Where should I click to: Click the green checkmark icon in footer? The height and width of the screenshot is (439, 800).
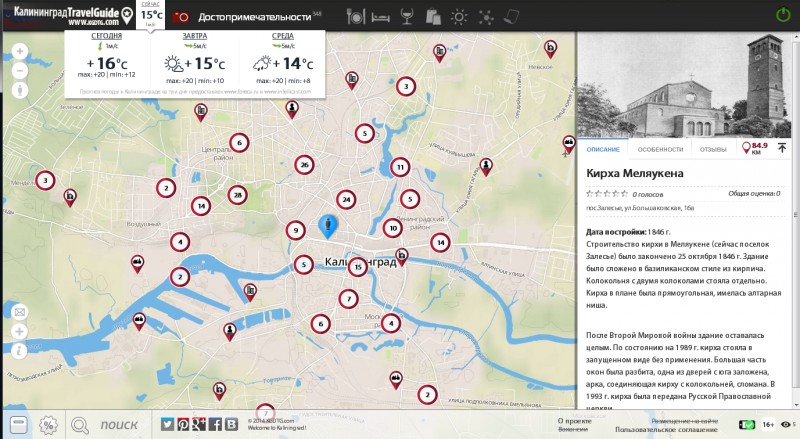click(x=747, y=425)
